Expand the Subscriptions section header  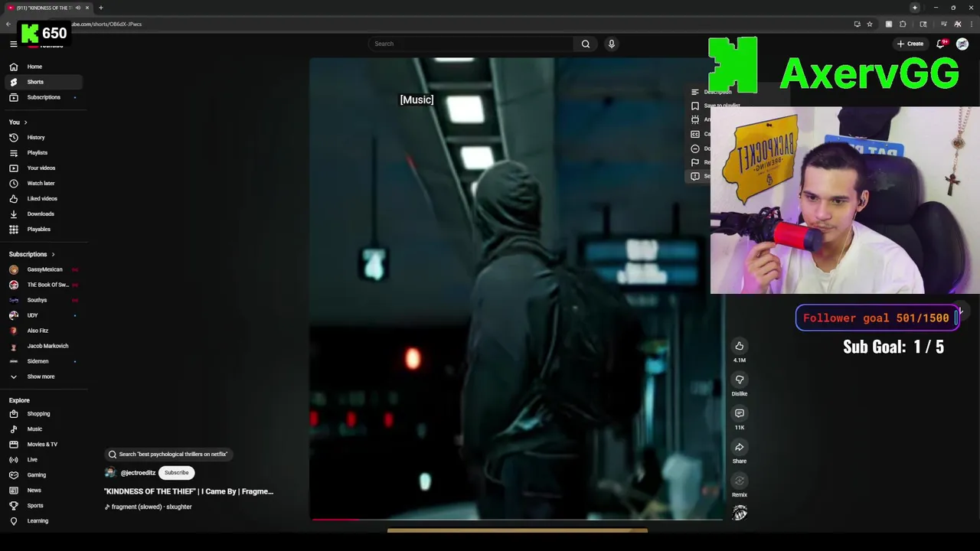pos(32,254)
